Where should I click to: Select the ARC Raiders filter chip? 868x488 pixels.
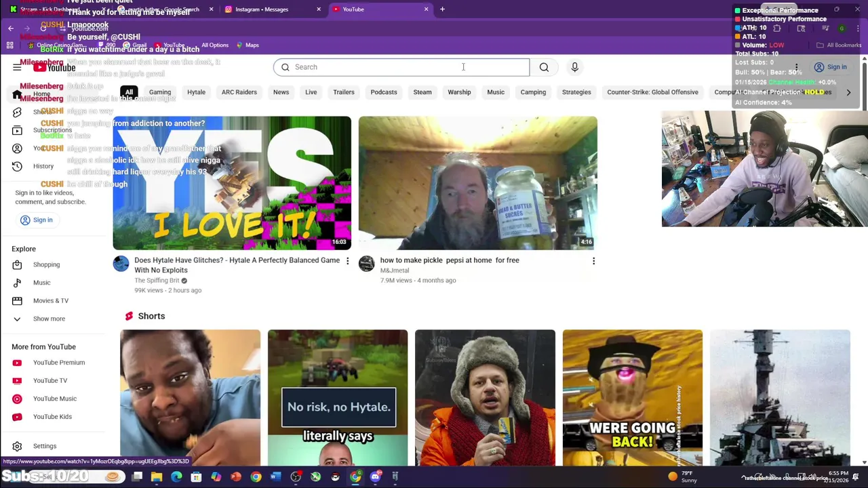(x=239, y=92)
